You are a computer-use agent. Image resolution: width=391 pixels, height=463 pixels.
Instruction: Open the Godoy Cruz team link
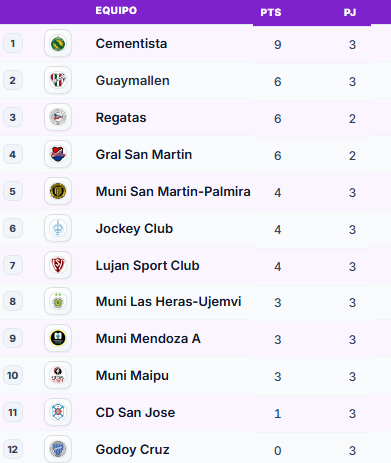[132, 450]
